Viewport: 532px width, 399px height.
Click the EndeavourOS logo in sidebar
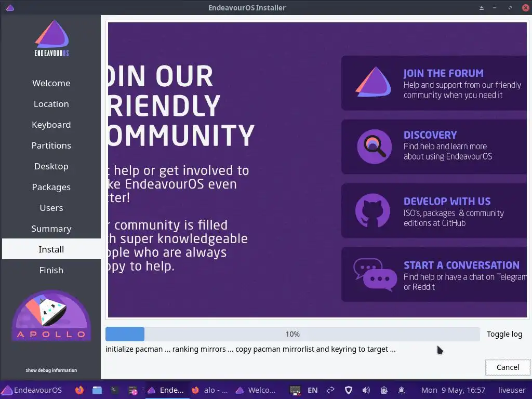point(51,38)
